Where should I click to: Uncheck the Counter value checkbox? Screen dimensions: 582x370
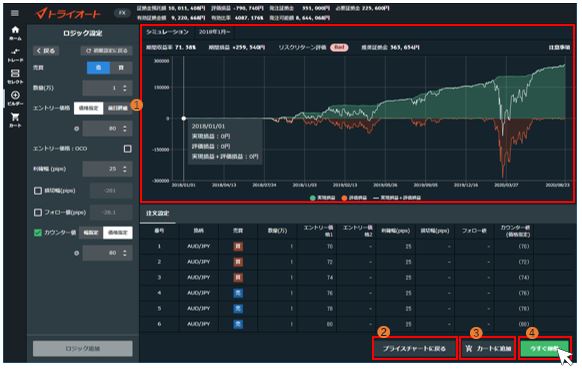(x=38, y=233)
